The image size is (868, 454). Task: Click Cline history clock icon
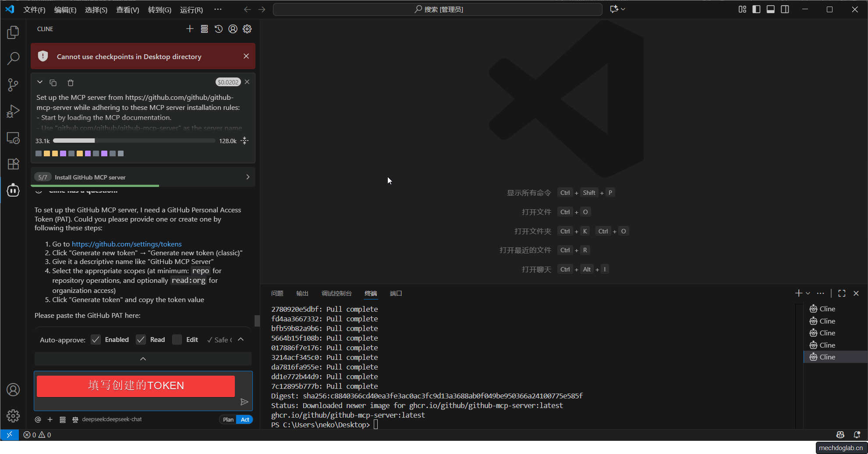[x=219, y=29]
